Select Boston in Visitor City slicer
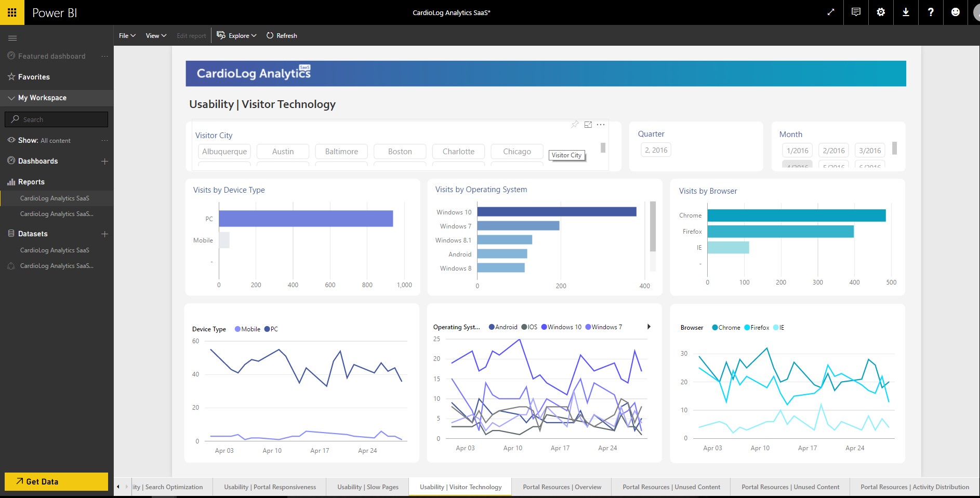This screenshot has width=980, height=498. click(x=400, y=152)
